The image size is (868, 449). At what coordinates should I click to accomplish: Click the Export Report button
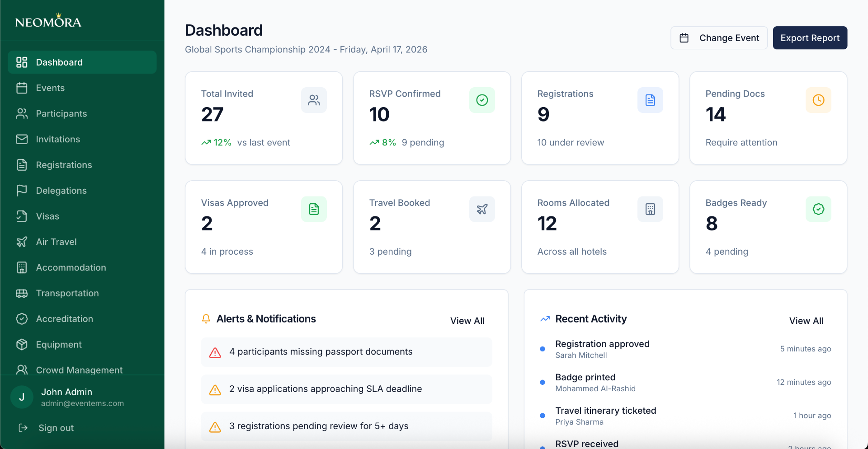pos(810,38)
